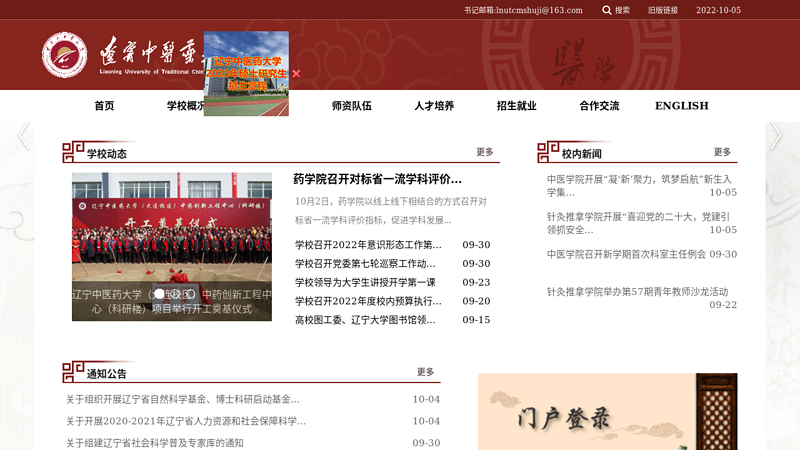Image resolution: width=800 pixels, height=450 pixels.
Task: Select the third carousel dot indicator
Action: click(189, 294)
